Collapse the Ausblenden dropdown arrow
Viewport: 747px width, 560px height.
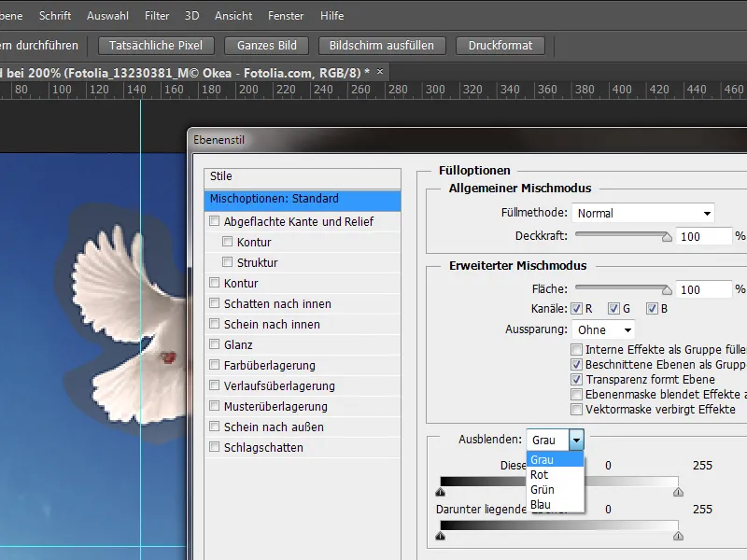click(x=576, y=440)
